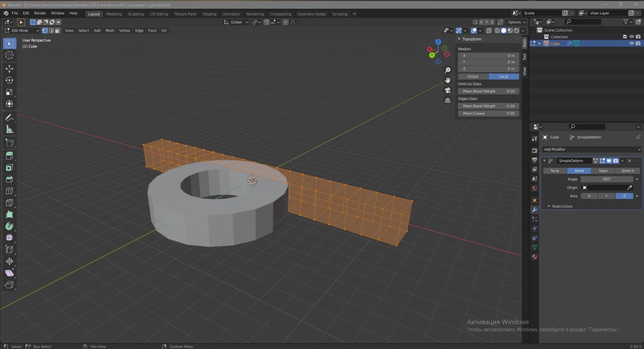Pick the Measure tool
Viewport: 644px width, 349px height.
coord(9,129)
